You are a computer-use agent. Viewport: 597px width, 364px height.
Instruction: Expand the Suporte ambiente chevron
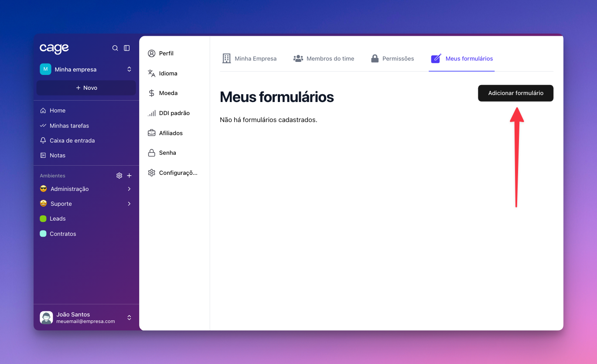tap(129, 204)
